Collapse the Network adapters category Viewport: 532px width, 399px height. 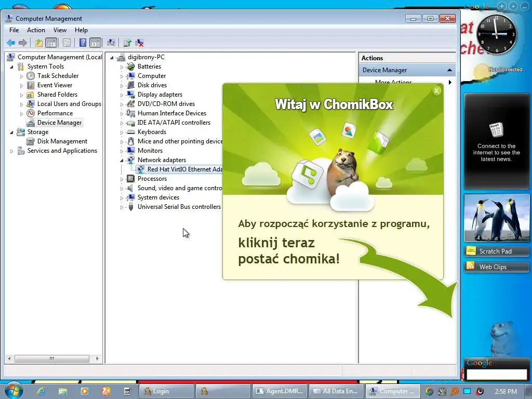(122, 160)
